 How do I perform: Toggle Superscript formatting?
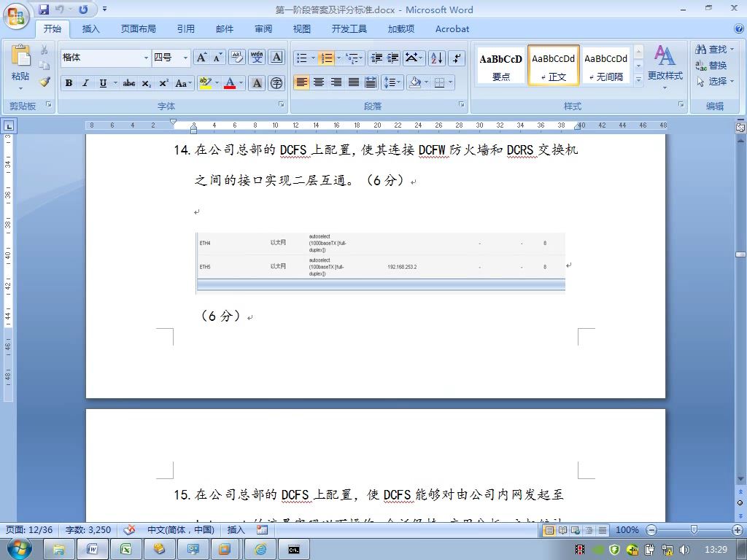click(x=163, y=83)
